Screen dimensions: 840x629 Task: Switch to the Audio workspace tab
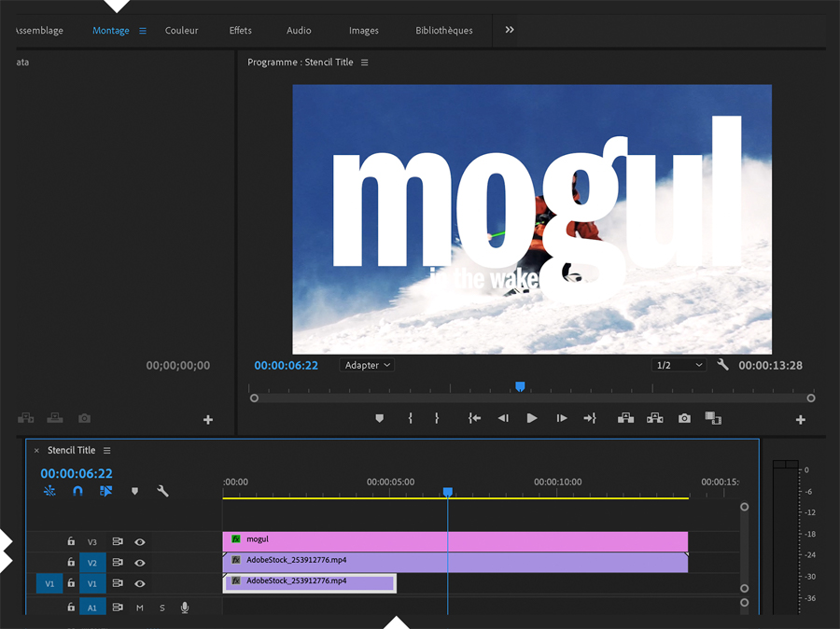pyautogui.click(x=299, y=31)
